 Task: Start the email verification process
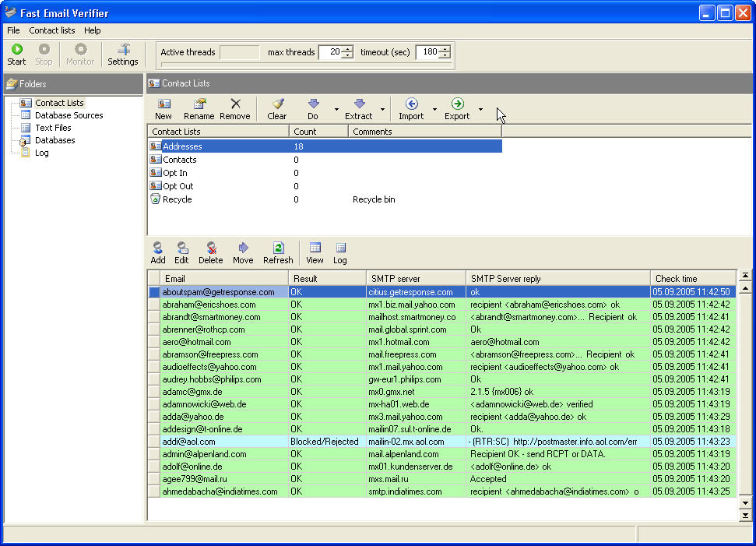tap(16, 54)
